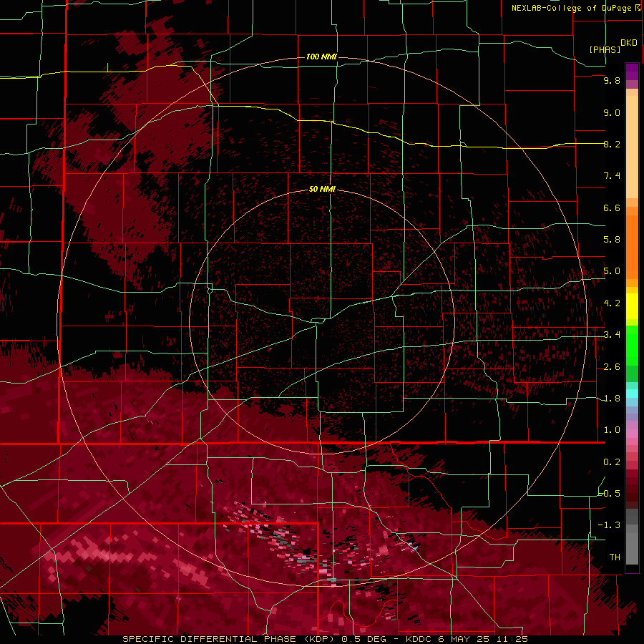Pick the cyan segment of the color bar
This screenshot has height=644, width=644.
632,394
